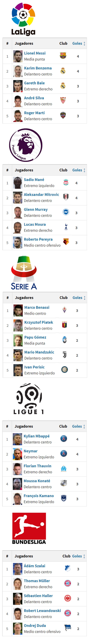This screenshot has height=644, width=90.
Task: Click the FC Barcelona crest beside Messi
Action: coord(63,56)
